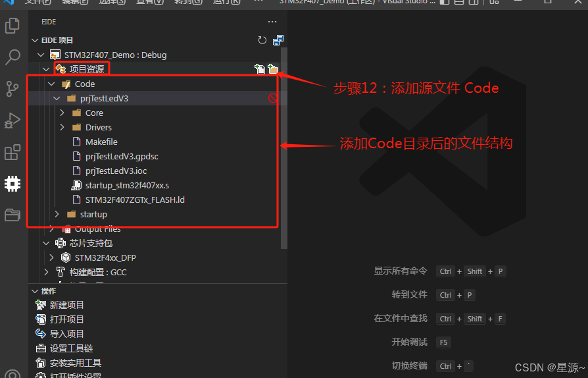Open the 运行(R) menu

pos(226,2)
